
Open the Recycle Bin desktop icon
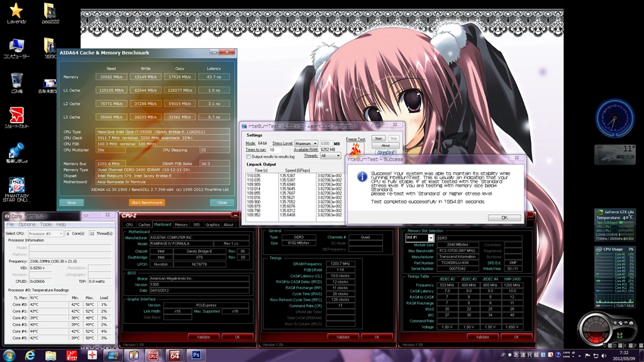[x=16, y=83]
